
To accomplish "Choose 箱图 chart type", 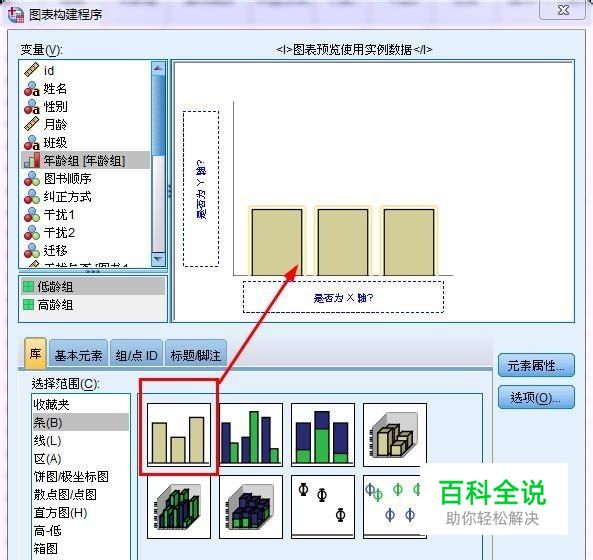I will 81,549.
